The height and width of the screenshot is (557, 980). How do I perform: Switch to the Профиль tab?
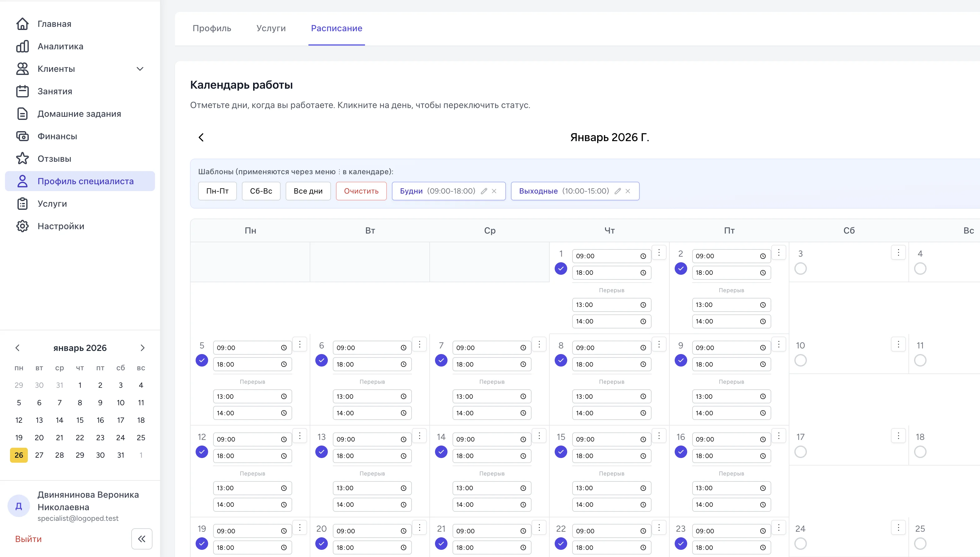tap(212, 28)
